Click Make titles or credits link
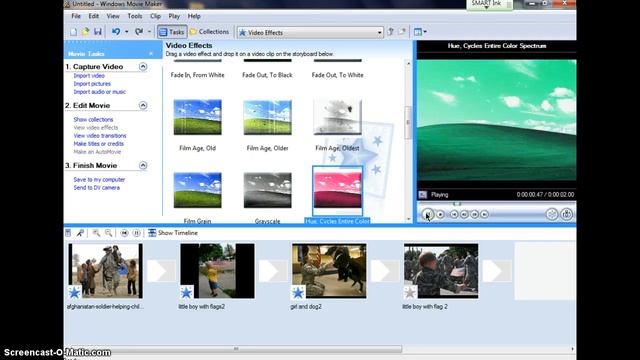Image resolution: width=640 pixels, height=360 pixels. (x=99, y=144)
